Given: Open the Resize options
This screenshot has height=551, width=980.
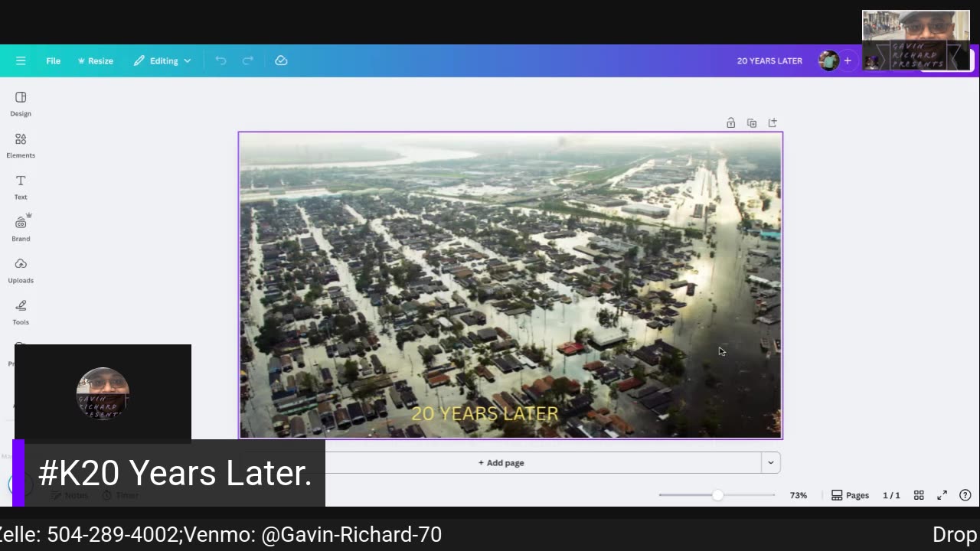Looking at the screenshot, I should click(x=95, y=60).
